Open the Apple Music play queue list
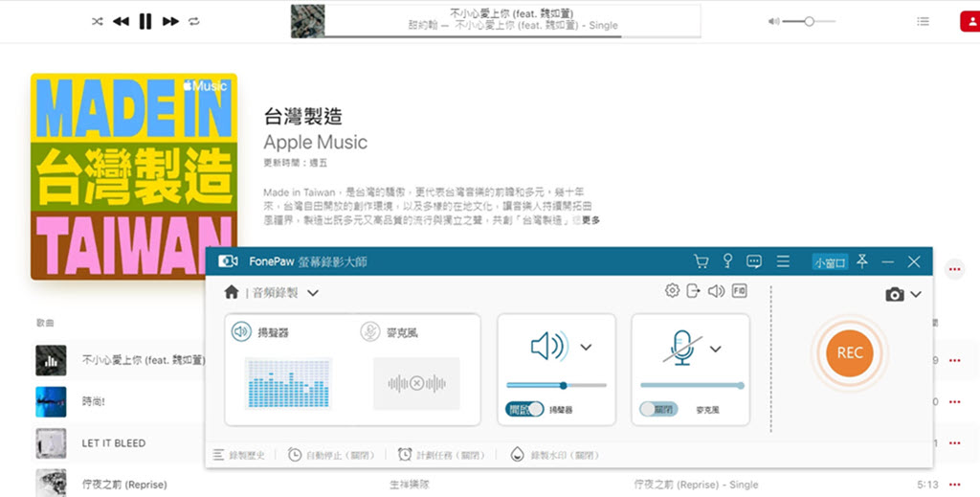 923,21
